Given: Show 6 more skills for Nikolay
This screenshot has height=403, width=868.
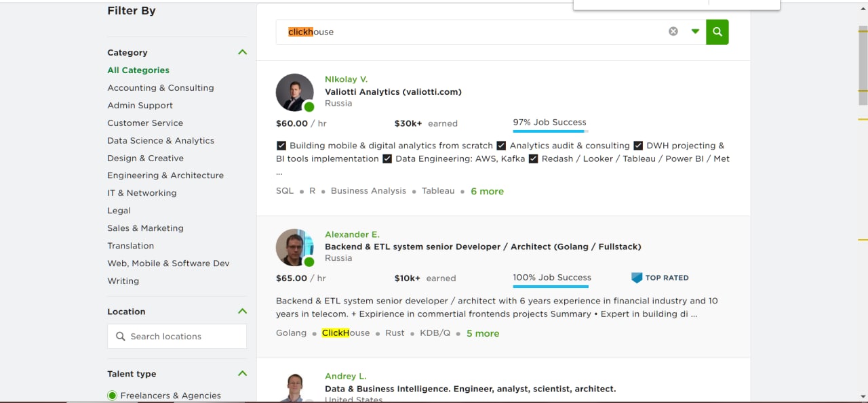Looking at the screenshot, I should coord(487,192).
